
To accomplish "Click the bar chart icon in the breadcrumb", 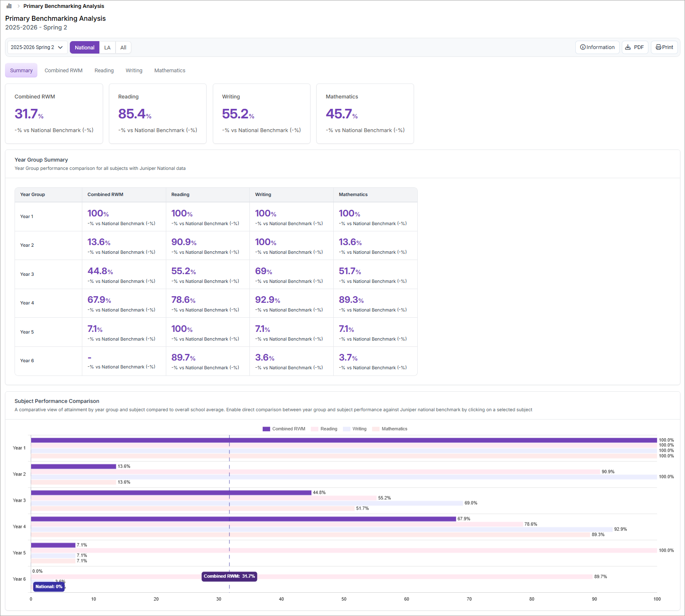I will 9,6.
